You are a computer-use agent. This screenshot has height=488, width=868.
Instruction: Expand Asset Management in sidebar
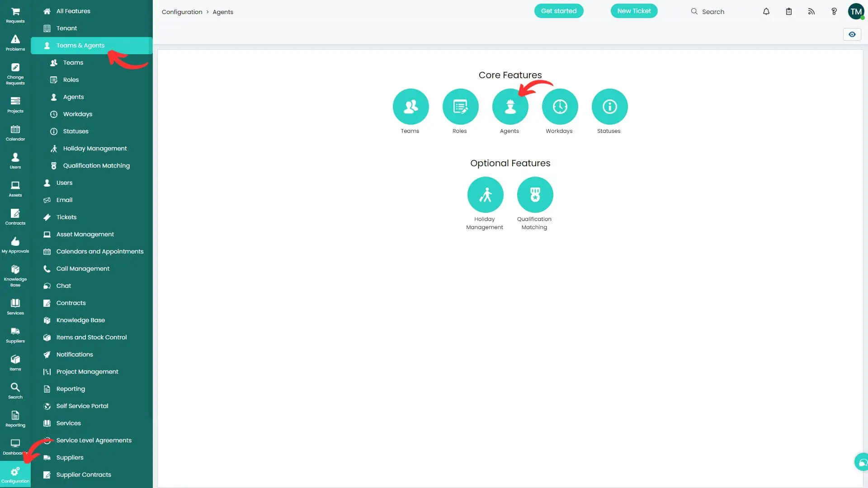pyautogui.click(x=85, y=235)
